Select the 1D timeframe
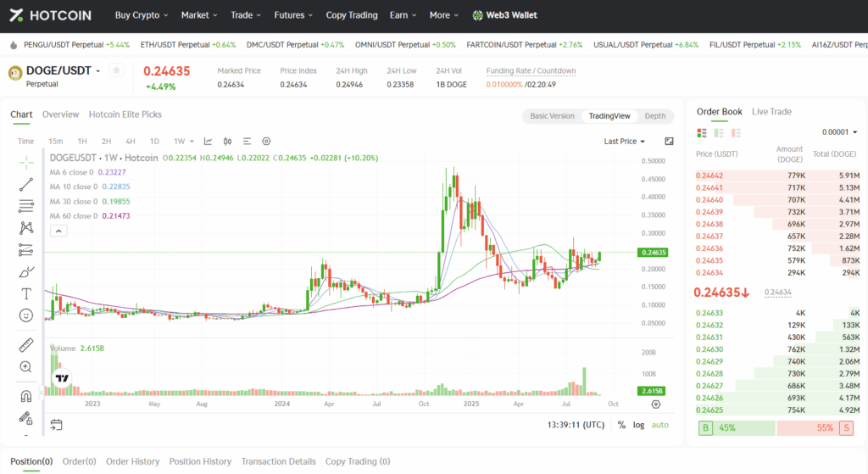The height and width of the screenshot is (474, 868). (x=154, y=142)
